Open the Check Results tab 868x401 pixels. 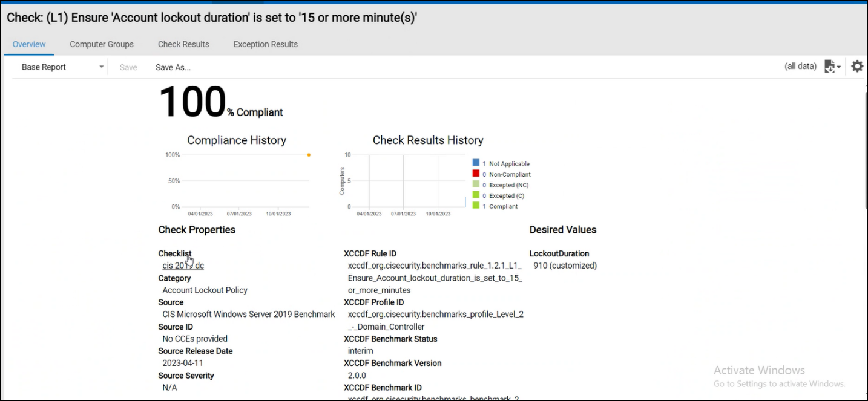click(x=183, y=44)
